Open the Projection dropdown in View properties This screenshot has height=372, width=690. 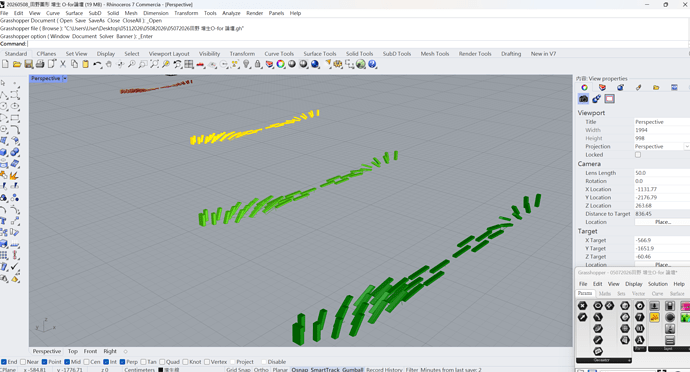[x=686, y=146]
